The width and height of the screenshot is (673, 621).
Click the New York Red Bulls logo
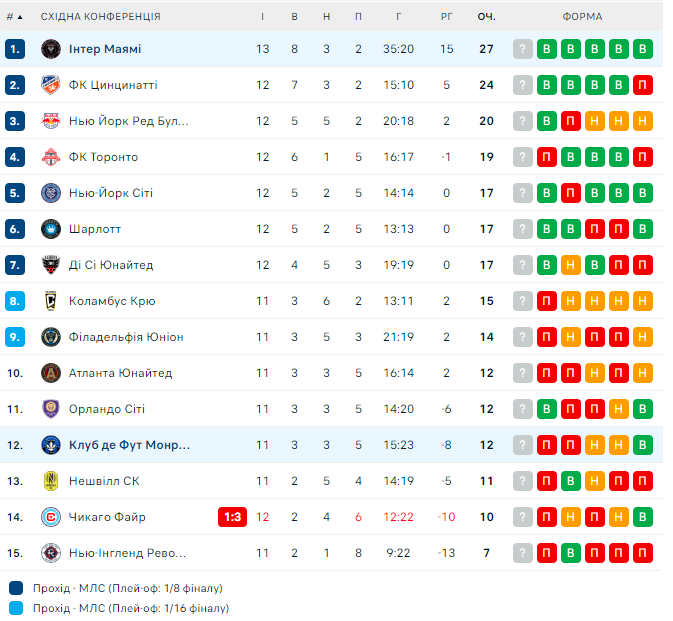50,121
